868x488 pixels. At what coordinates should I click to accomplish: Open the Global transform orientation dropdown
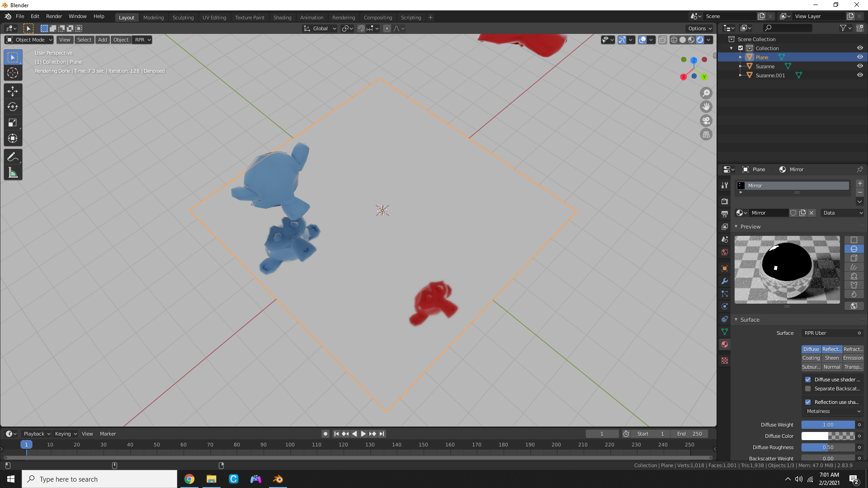pos(320,28)
